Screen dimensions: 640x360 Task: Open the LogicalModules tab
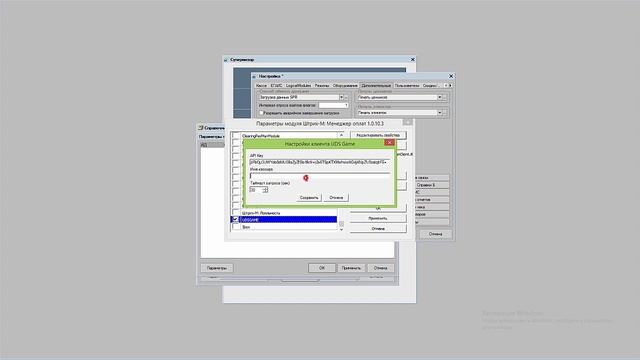pos(298,86)
